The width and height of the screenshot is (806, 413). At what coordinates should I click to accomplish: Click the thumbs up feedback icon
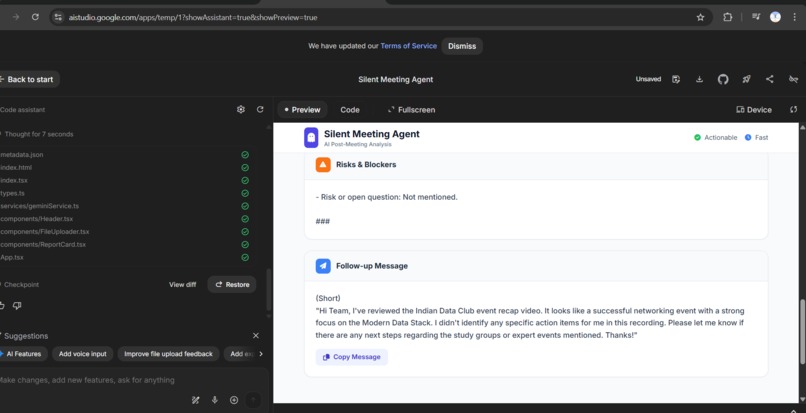click(x=2, y=306)
